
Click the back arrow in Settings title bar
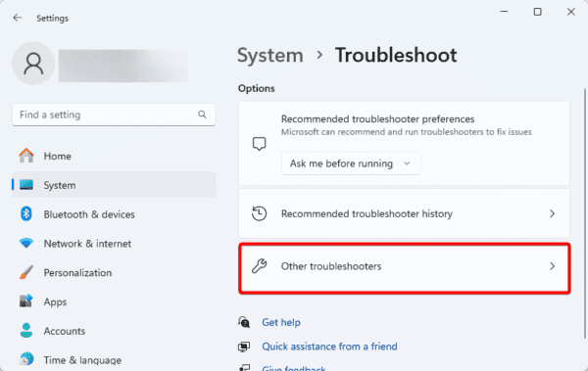pyautogui.click(x=18, y=18)
